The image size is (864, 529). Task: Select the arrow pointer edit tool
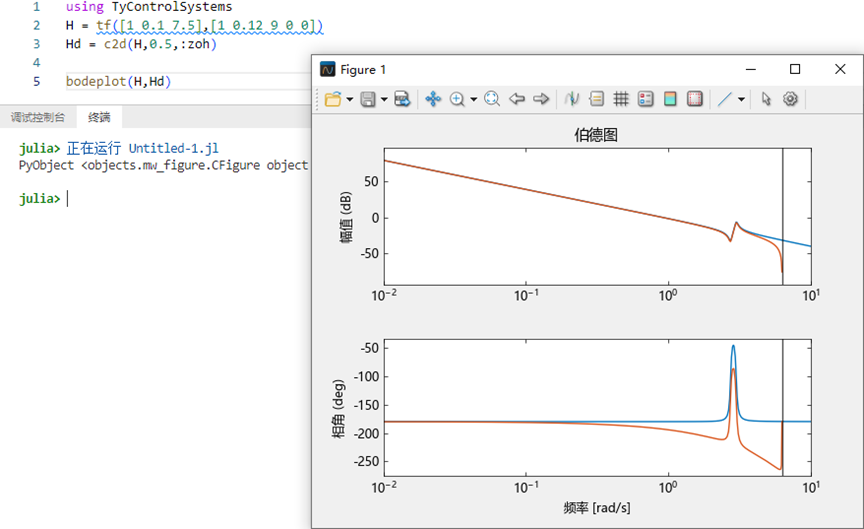[x=766, y=99]
